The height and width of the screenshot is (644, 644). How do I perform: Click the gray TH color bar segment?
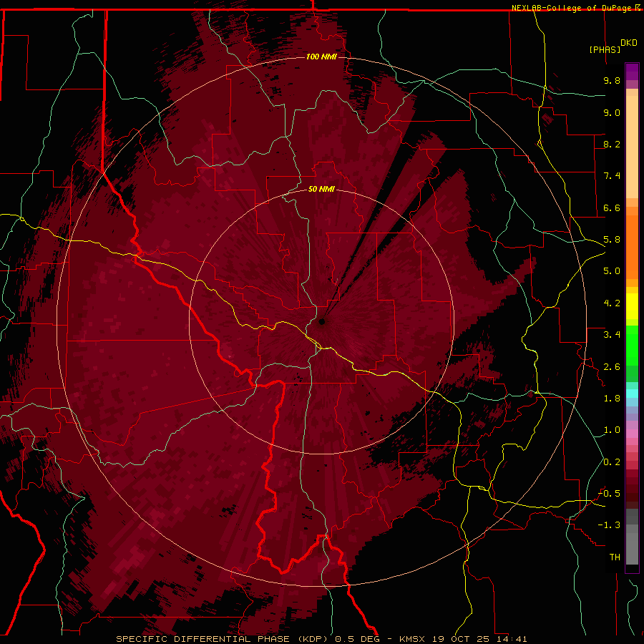(632, 549)
